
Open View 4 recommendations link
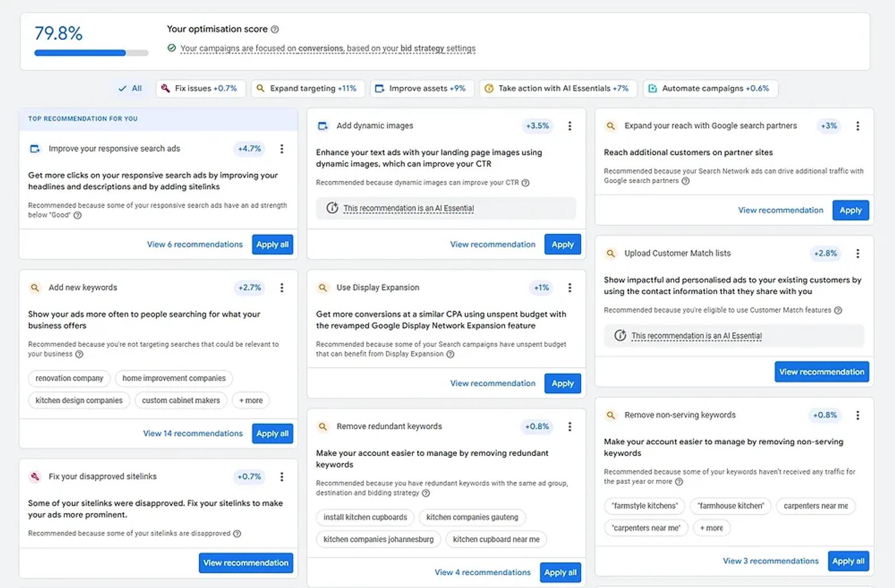tap(483, 572)
